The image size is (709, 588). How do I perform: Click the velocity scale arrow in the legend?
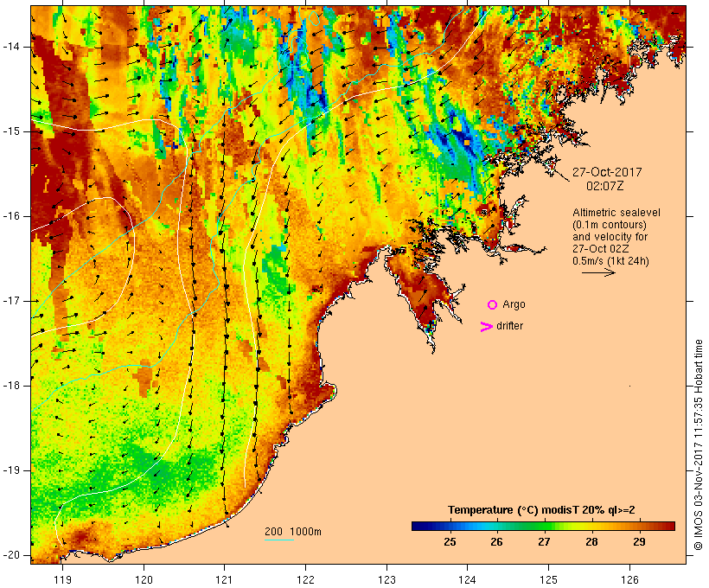click(x=598, y=272)
